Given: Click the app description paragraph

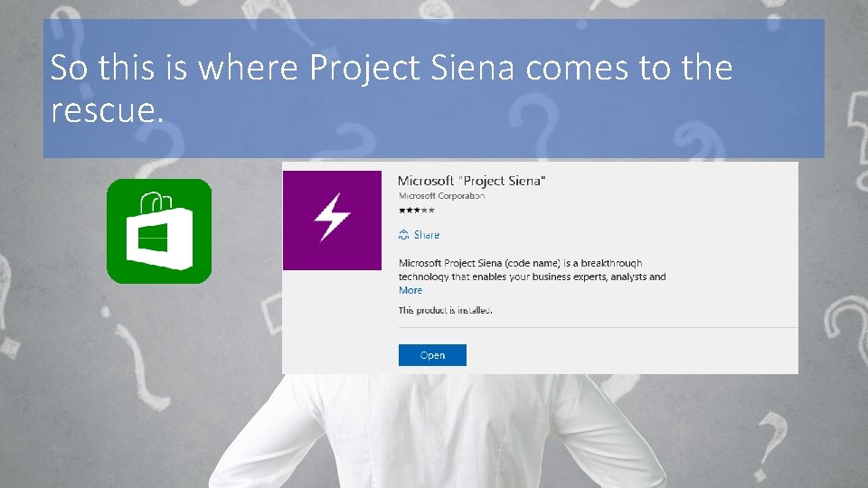Looking at the screenshot, I should [532, 270].
